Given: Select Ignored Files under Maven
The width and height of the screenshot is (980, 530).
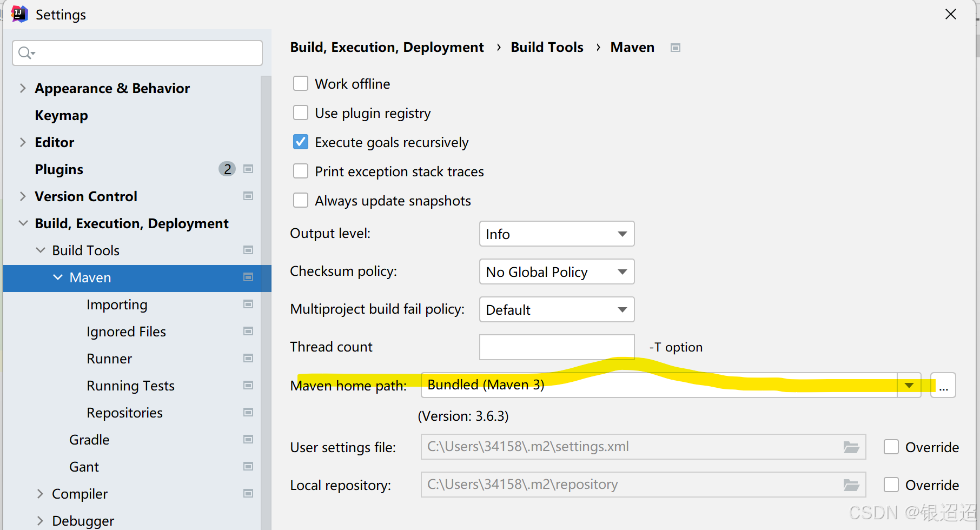Looking at the screenshot, I should pyautogui.click(x=126, y=332).
